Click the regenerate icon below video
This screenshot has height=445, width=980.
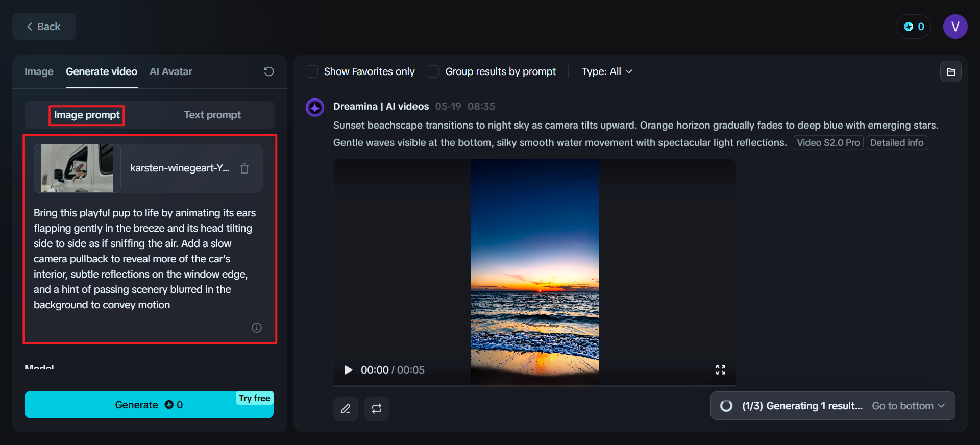point(377,409)
